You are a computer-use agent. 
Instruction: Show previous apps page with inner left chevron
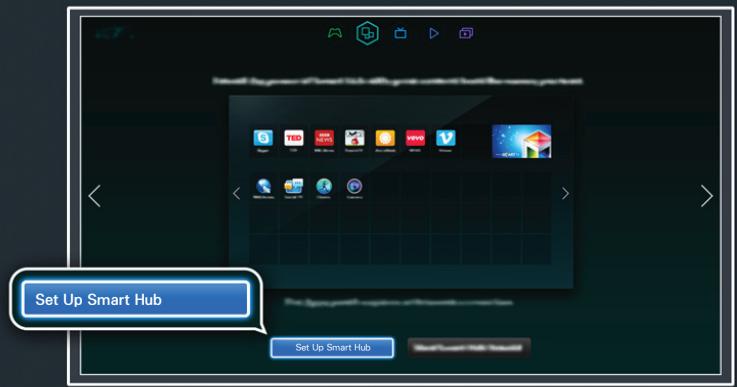pyautogui.click(x=236, y=193)
